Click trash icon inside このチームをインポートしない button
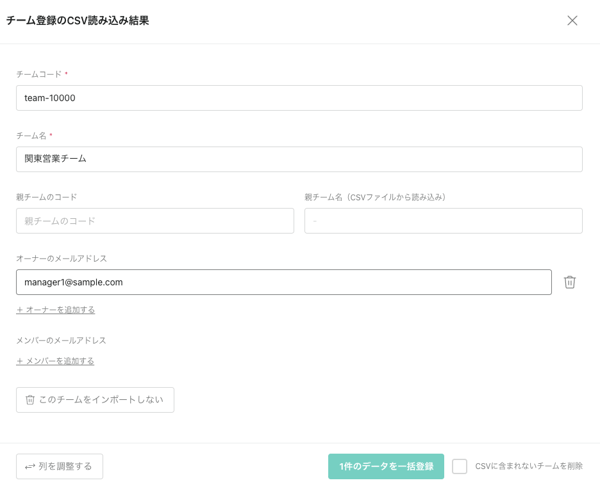The image size is (600, 485). (30, 400)
